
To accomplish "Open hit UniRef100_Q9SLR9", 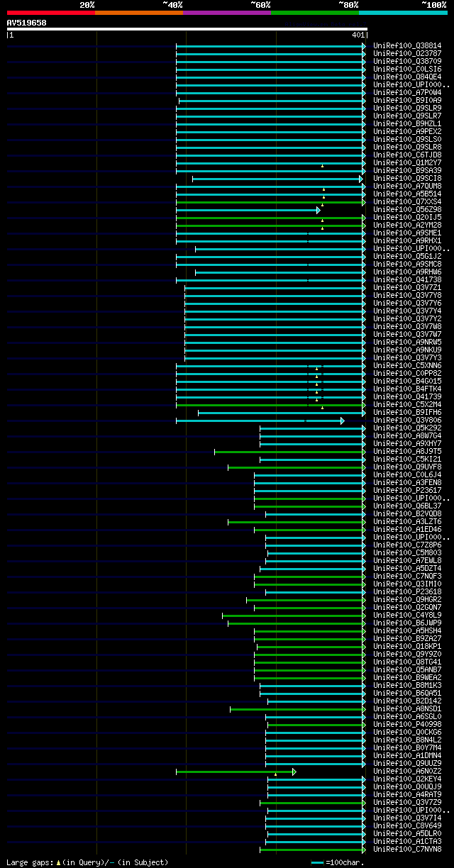I will pos(407,108).
